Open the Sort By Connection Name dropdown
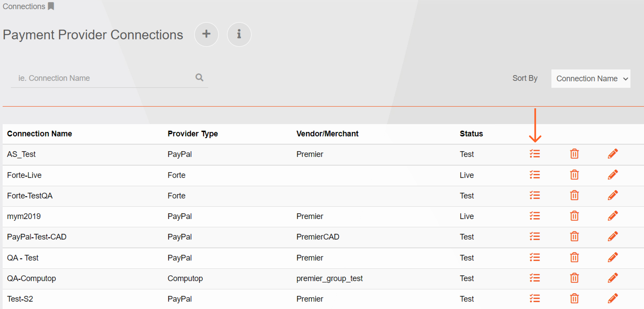Screen dimensions: 644x309 point(591,79)
